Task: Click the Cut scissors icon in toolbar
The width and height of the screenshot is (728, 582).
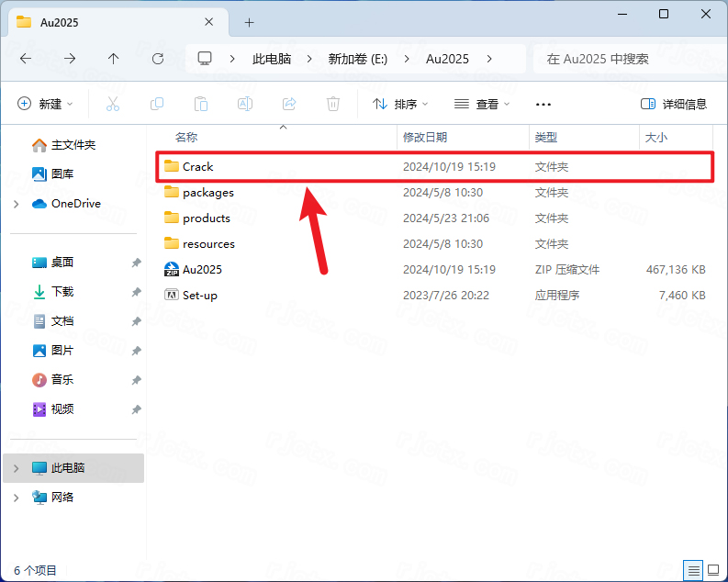Action: click(x=113, y=104)
